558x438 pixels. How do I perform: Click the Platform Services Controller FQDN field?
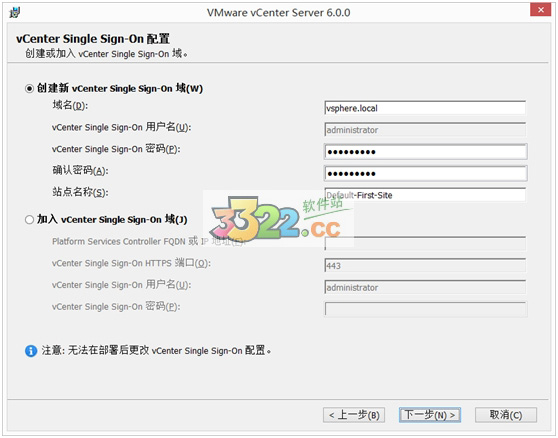point(425,244)
